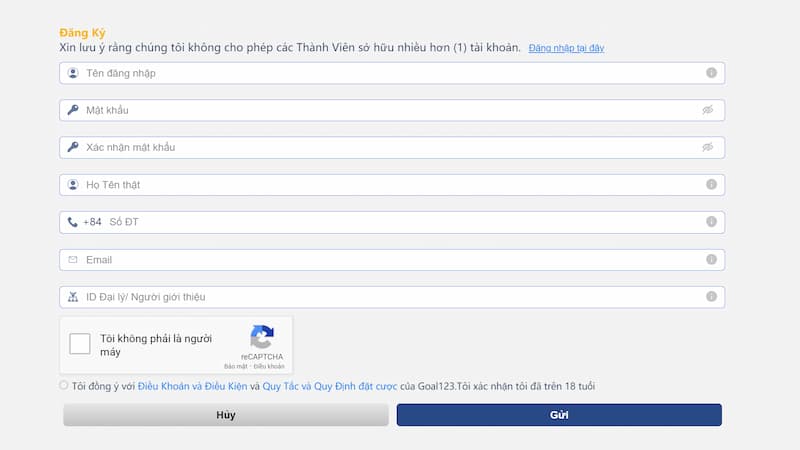Open the Điều Khoản và Điều Kiện link
This screenshot has height=450, width=800.
click(191, 386)
